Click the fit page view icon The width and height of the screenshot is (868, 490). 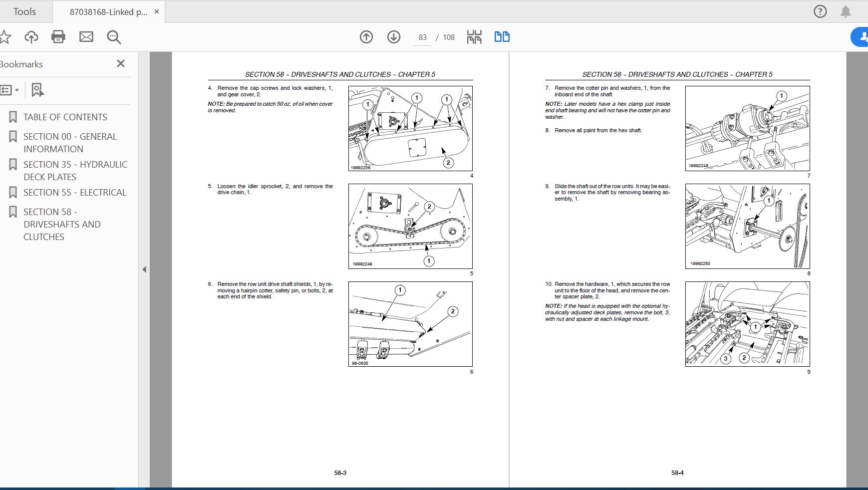point(474,37)
